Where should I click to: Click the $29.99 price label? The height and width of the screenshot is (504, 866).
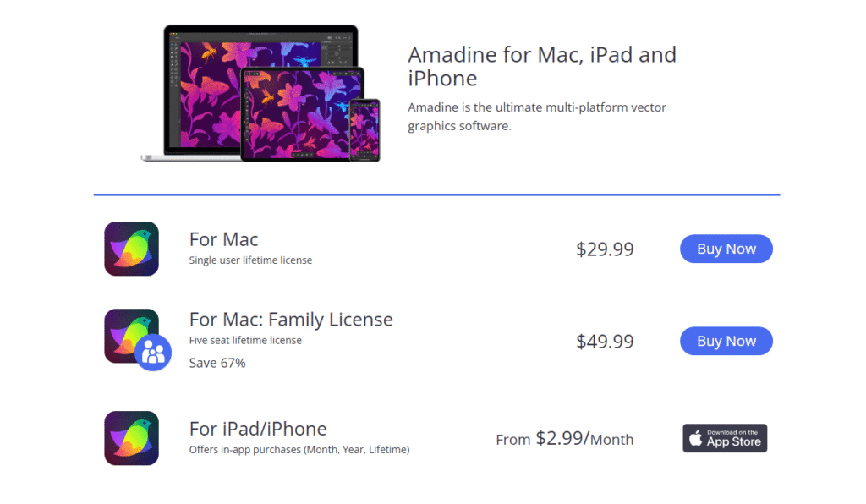click(605, 249)
